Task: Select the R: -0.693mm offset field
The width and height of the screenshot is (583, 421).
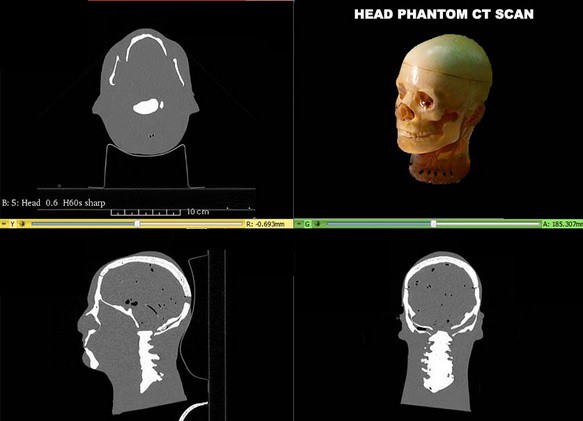Action: tap(265, 224)
